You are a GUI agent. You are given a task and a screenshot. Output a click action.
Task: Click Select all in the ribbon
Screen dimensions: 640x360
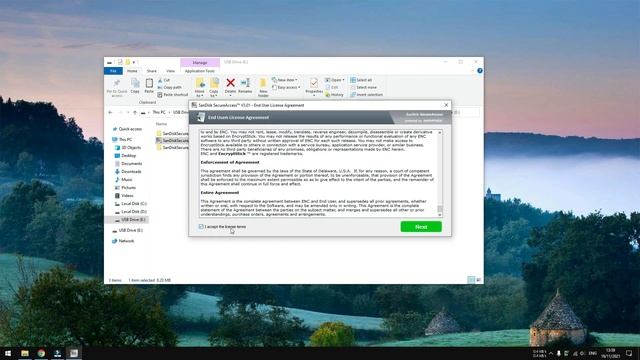coord(361,80)
